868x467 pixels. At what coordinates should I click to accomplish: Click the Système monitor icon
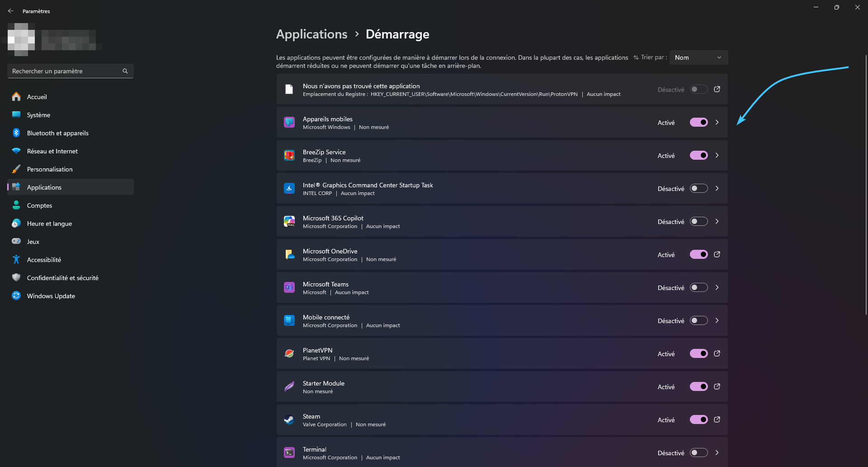[16, 114]
